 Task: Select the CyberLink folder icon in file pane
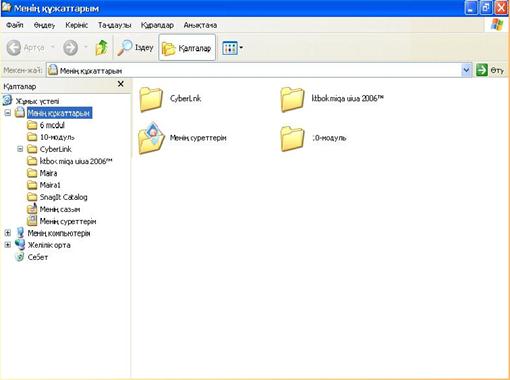[x=151, y=99]
